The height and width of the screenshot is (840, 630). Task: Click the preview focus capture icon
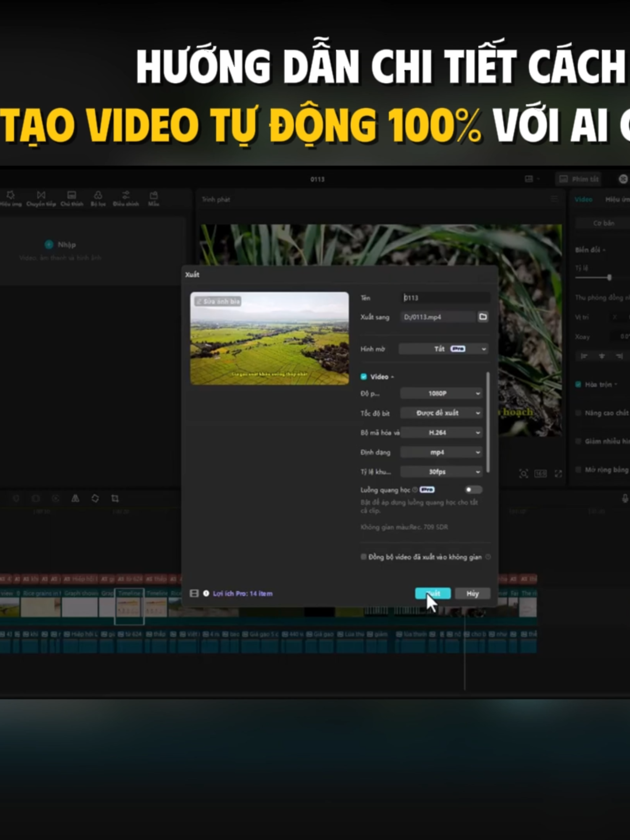coord(523,474)
